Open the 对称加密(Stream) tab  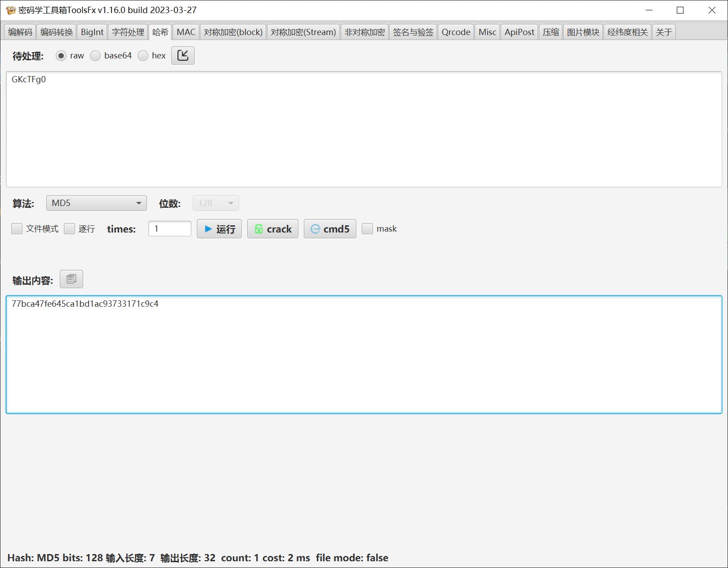click(x=304, y=32)
